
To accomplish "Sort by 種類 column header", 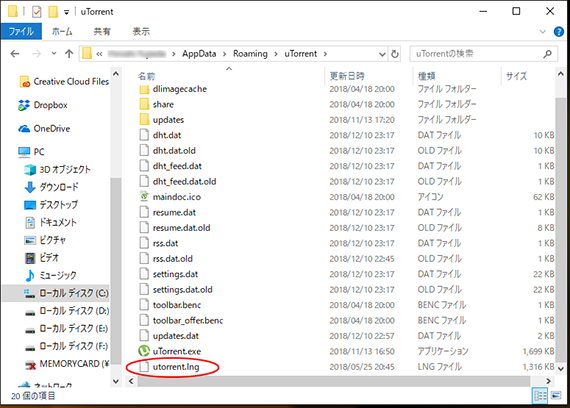I will (x=426, y=76).
